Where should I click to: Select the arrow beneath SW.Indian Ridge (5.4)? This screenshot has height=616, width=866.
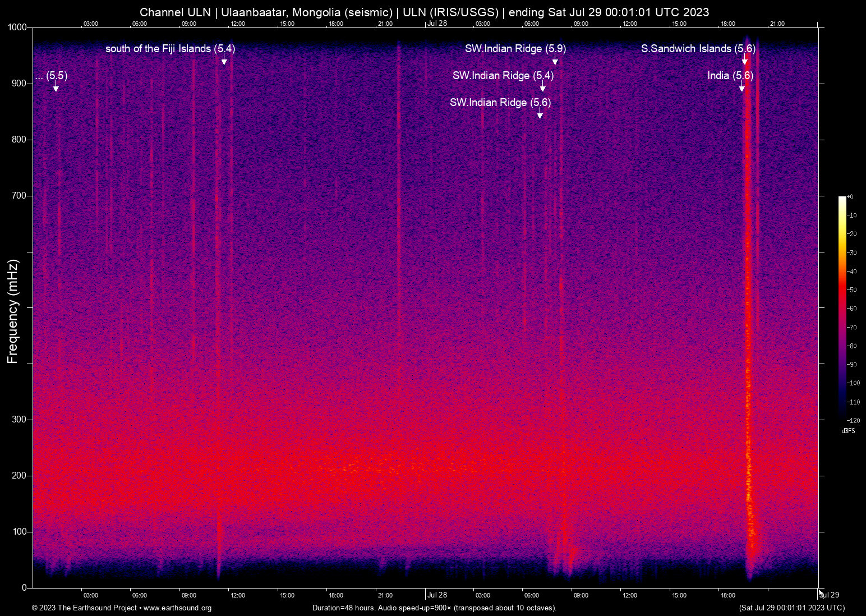click(x=542, y=88)
